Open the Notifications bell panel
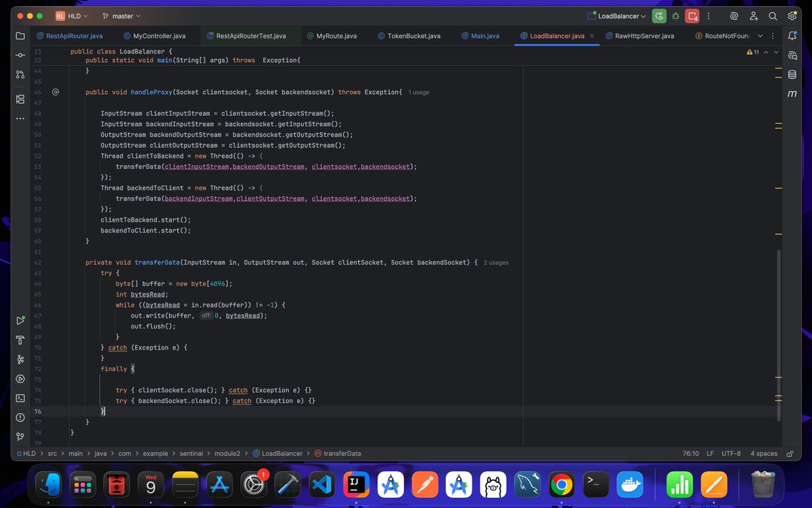Viewport: 812px width, 508px height. click(792, 36)
